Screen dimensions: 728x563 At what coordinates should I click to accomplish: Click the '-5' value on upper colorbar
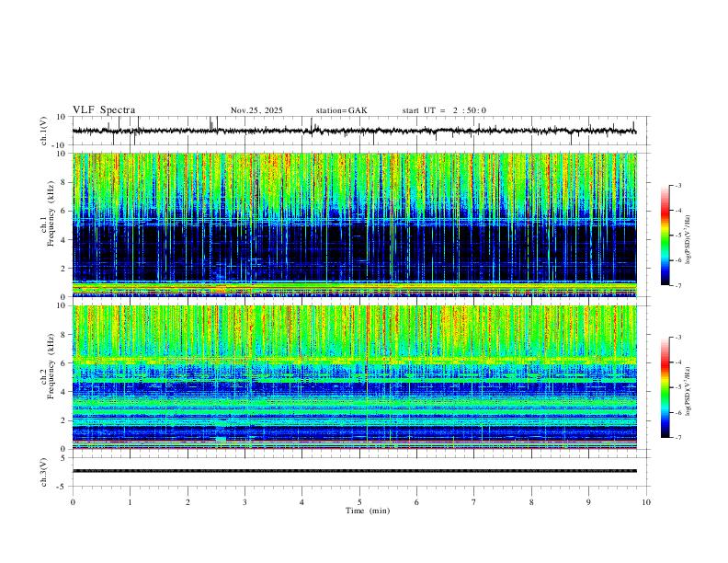pos(677,236)
